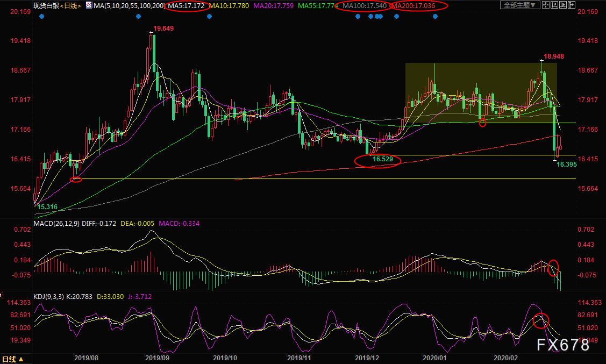
Task: Click the 2019/08 date on time axis
Action: tap(86, 358)
